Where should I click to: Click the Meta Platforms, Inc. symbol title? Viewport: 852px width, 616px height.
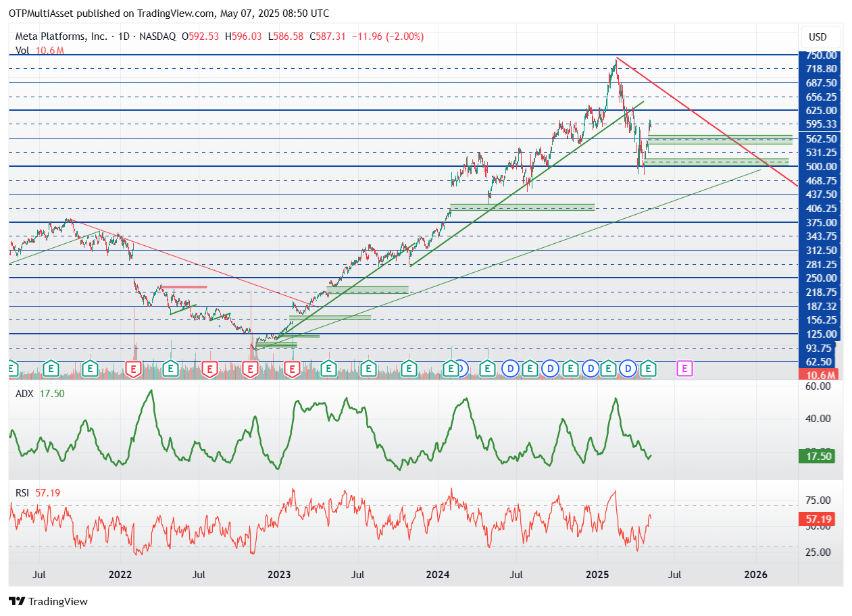coord(62,36)
